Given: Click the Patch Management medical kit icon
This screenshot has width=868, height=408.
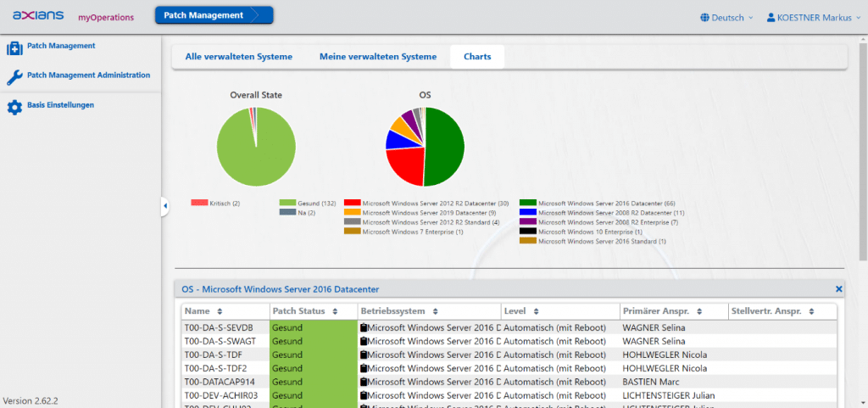Looking at the screenshot, I should (14, 48).
